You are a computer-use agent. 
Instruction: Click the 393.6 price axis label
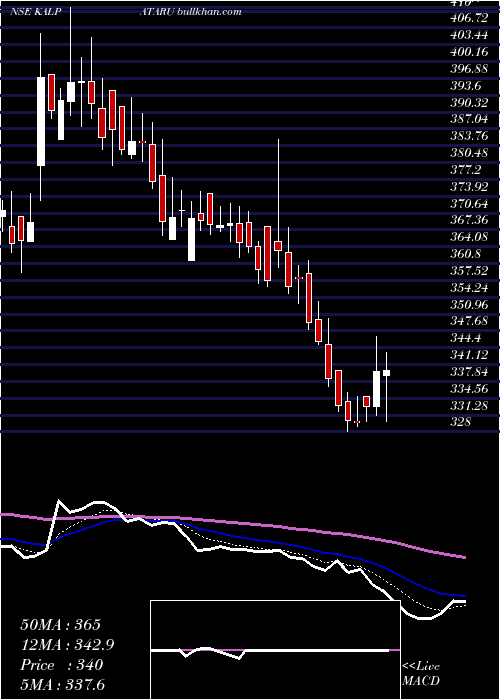point(466,86)
